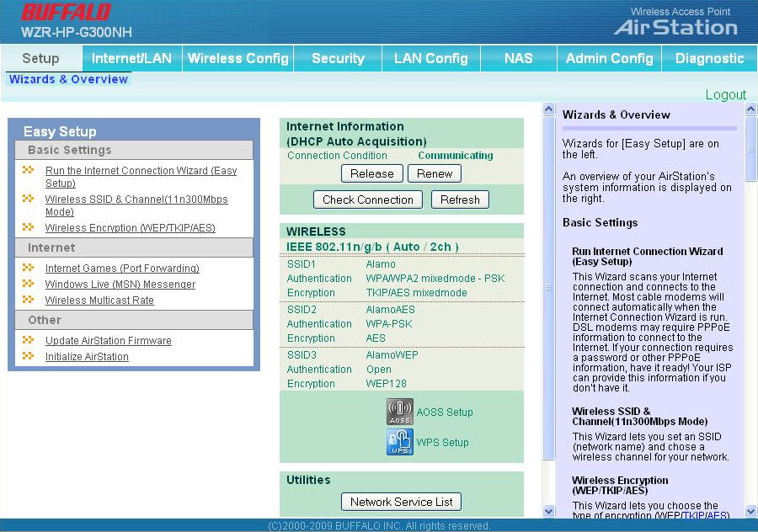Screen dimensions: 758x532
Task: Click help panel scrollbar down arrow
Action: (750, 511)
